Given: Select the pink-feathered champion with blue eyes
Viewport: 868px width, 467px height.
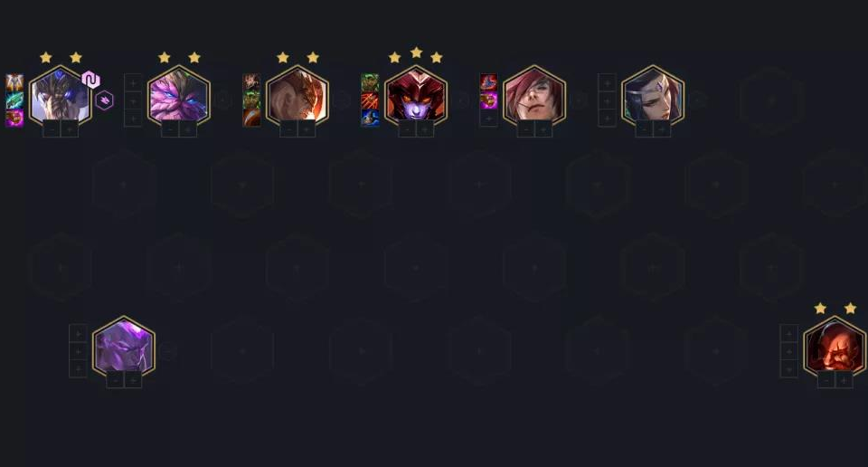Looking at the screenshot, I should tap(179, 97).
